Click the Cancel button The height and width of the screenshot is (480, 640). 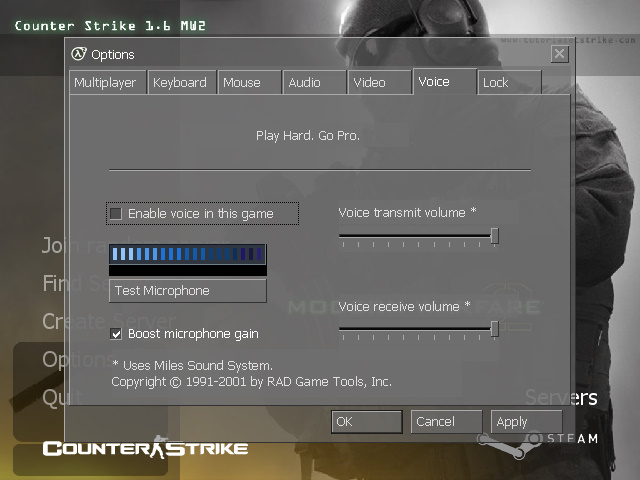coord(446,422)
